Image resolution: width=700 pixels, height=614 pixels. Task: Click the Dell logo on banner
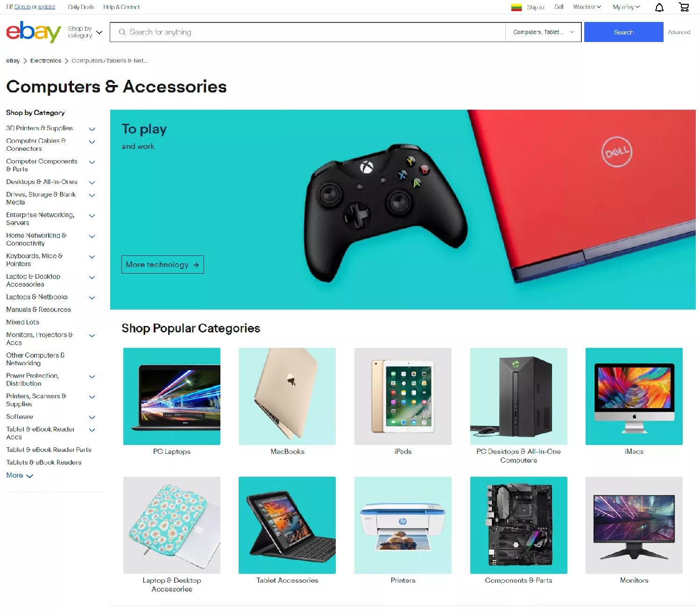617,152
